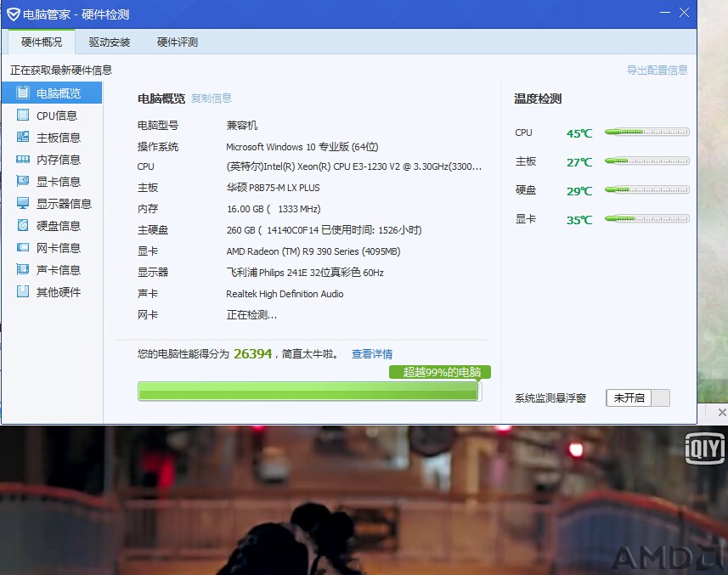Click the 导出配置信息 link
The height and width of the screenshot is (575, 728).
tap(657, 70)
